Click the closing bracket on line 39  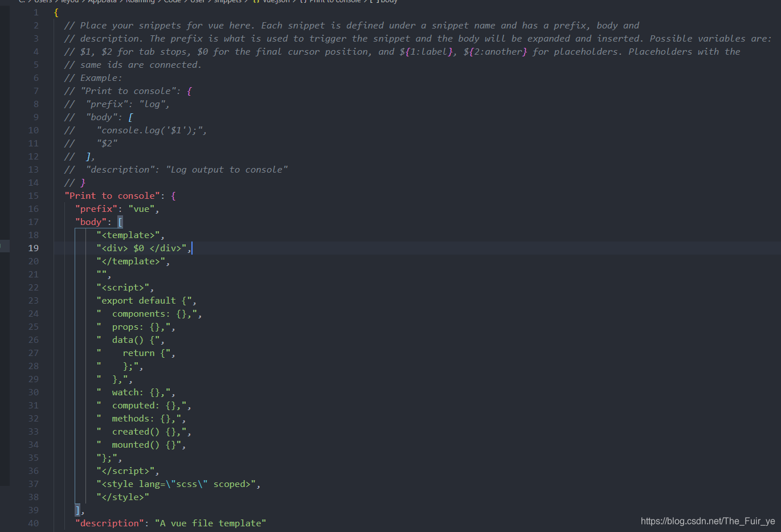pyautogui.click(x=77, y=510)
